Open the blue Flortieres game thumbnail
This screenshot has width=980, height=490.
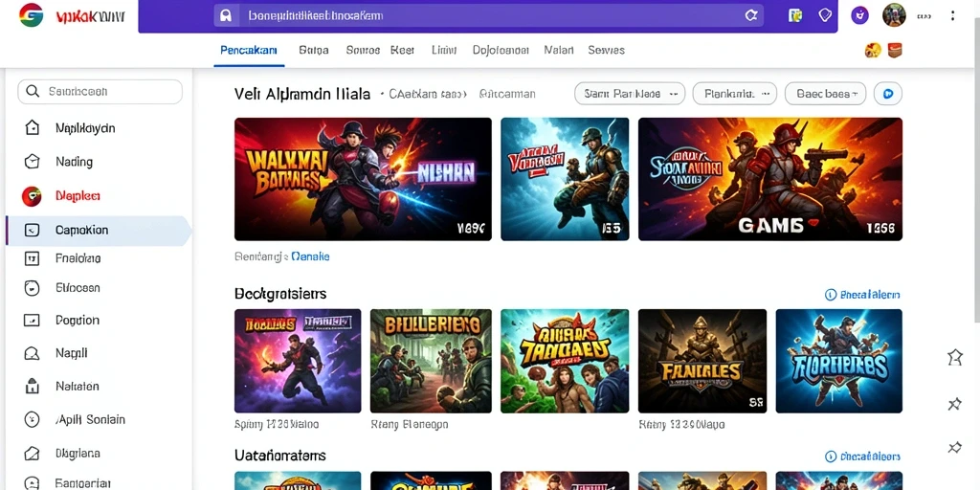(838, 361)
